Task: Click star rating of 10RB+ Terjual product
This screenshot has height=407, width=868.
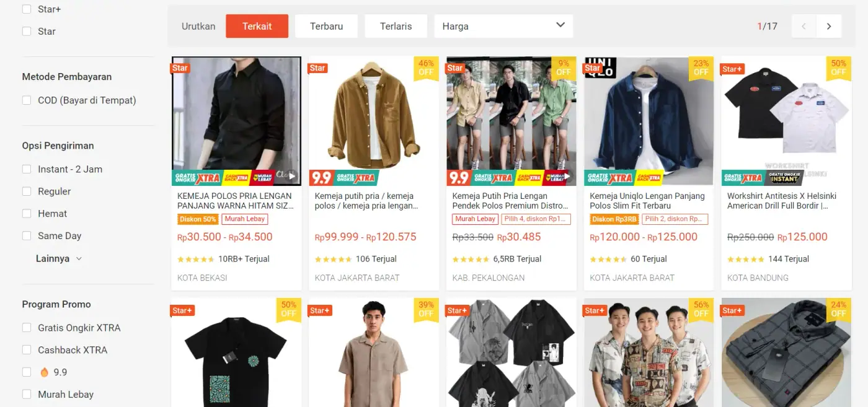Action: [196, 260]
